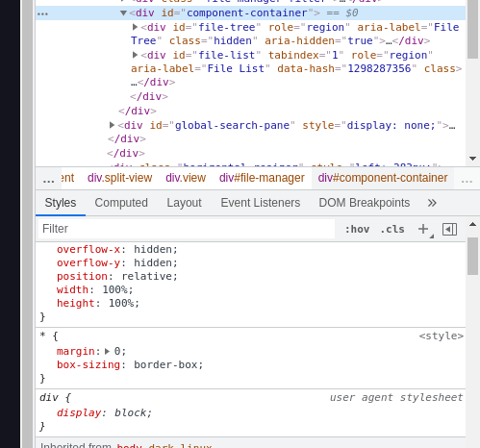
Task: Show earlier breadcrumbs via left ellipsis
Action: [48, 180]
